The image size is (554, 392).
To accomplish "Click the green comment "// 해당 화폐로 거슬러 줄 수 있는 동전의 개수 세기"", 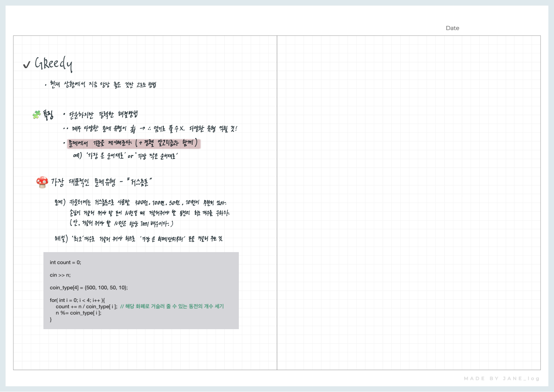I will click(x=172, y=306).
